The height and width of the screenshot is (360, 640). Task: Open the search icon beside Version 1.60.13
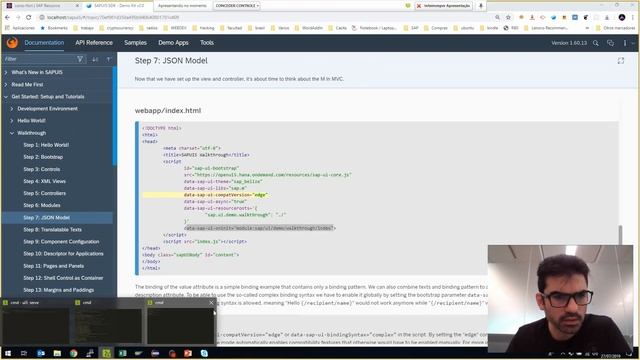(x=596, y=43)
